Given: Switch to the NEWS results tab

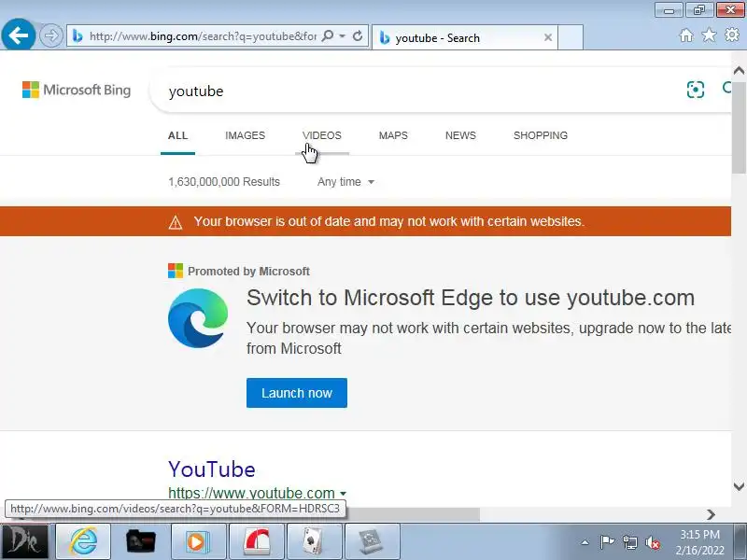Looking at the screenshot, I should coord(460,135).
